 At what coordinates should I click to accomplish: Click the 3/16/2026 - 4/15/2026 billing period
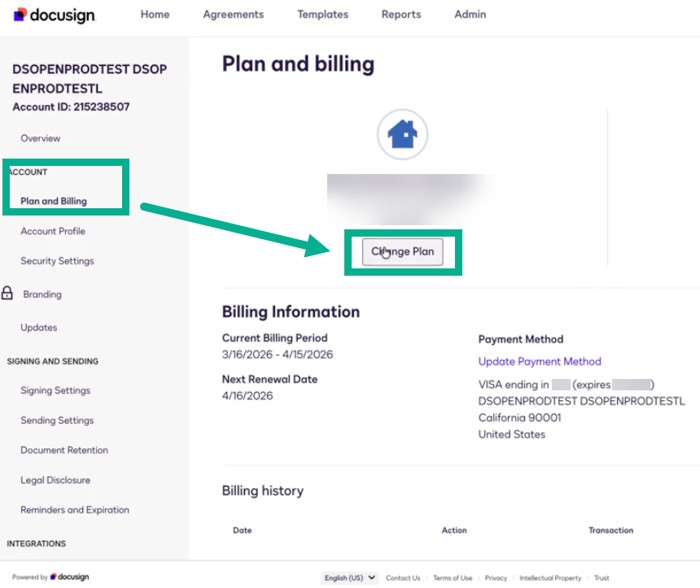coord(278,355)
